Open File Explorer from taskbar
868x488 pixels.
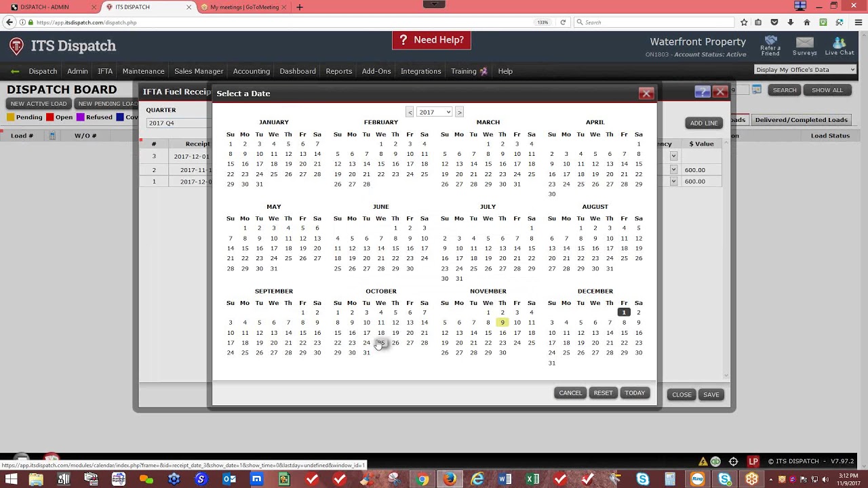pos(36,480)
